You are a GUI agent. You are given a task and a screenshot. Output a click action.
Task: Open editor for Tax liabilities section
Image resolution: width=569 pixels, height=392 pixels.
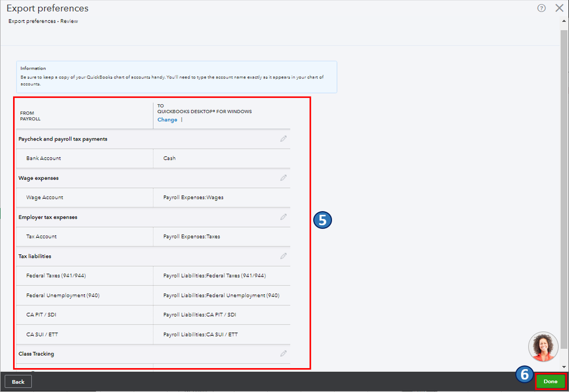283,256
